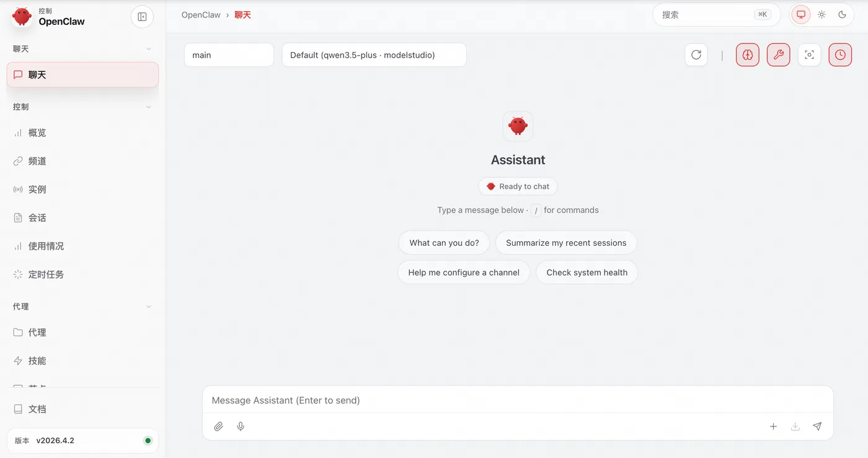The image size is (868, 458).
Task: Switch to system theme monitor icon
Action: [x=801, y=14]
